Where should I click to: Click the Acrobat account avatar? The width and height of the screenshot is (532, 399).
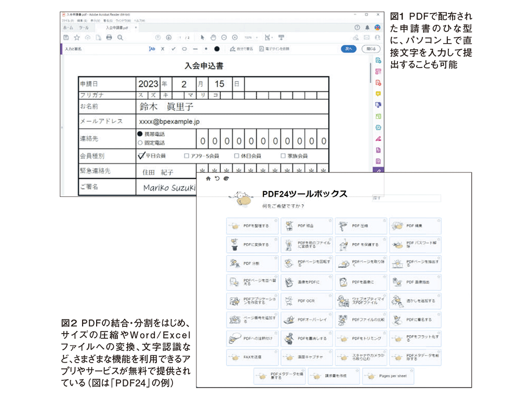pyautogui.click(x=377, y=28)
